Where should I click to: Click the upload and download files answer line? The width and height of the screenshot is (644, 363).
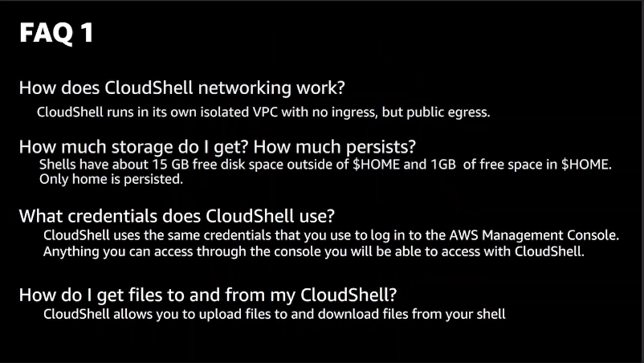click(275, 314)
